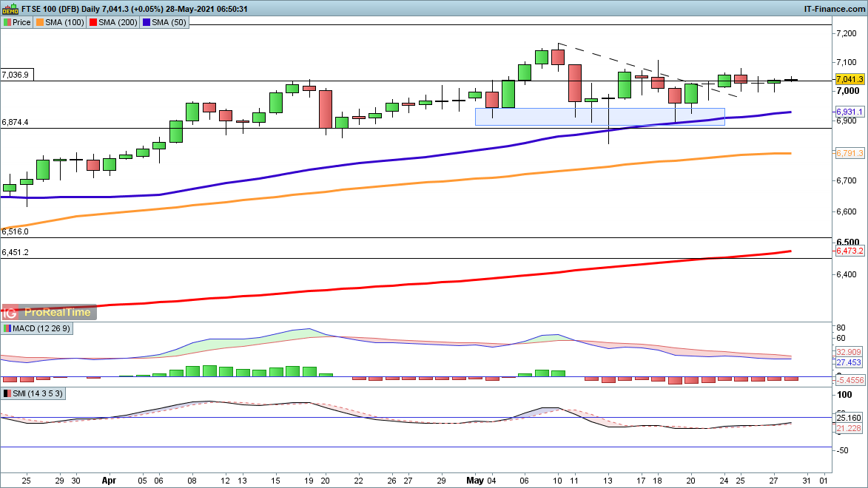Click the blue SMA (50) legend icon

(147, 23)
